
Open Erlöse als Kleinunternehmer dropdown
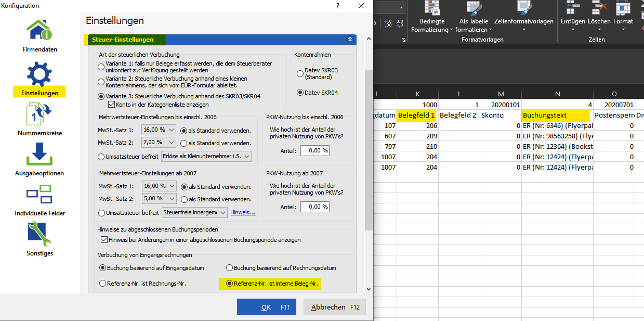click(206, 157)
